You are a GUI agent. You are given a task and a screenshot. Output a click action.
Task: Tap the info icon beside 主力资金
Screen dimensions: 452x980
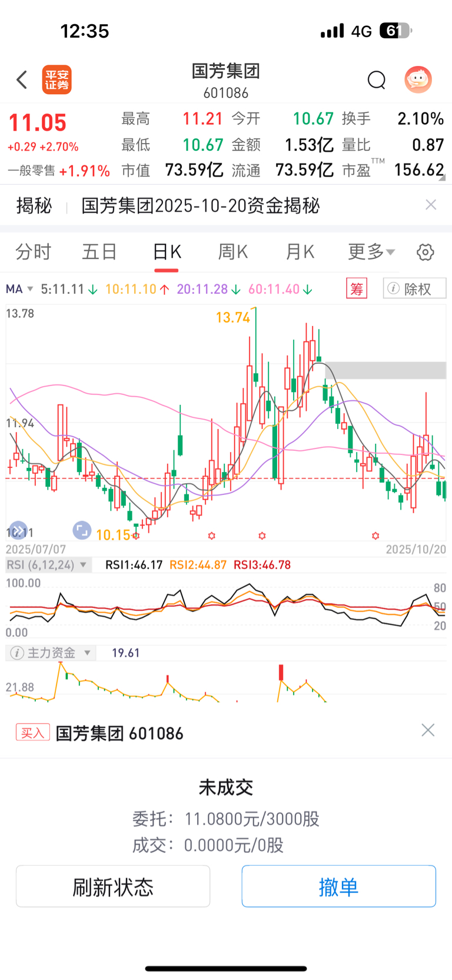point(17,653)
